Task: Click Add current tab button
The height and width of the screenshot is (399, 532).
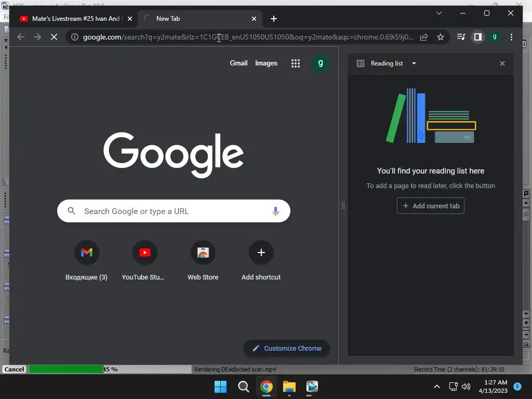Action: click(x=431, y=206)
